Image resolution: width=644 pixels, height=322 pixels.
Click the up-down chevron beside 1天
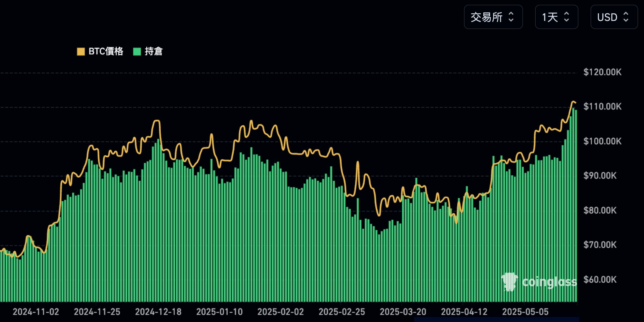567,17
